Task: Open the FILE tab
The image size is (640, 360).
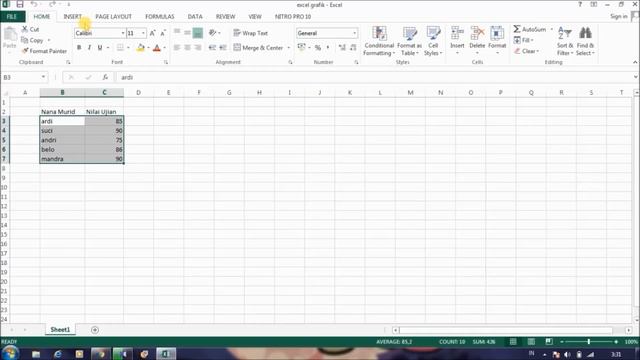Action: tap(12, 16)
